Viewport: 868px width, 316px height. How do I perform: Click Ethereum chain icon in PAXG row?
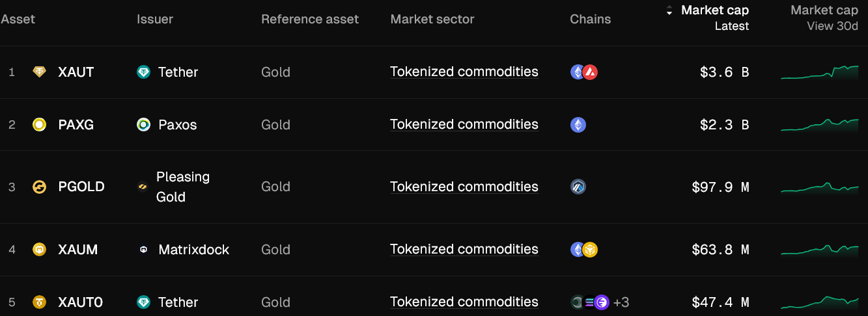pyautogui.click(x=578, y=125)
